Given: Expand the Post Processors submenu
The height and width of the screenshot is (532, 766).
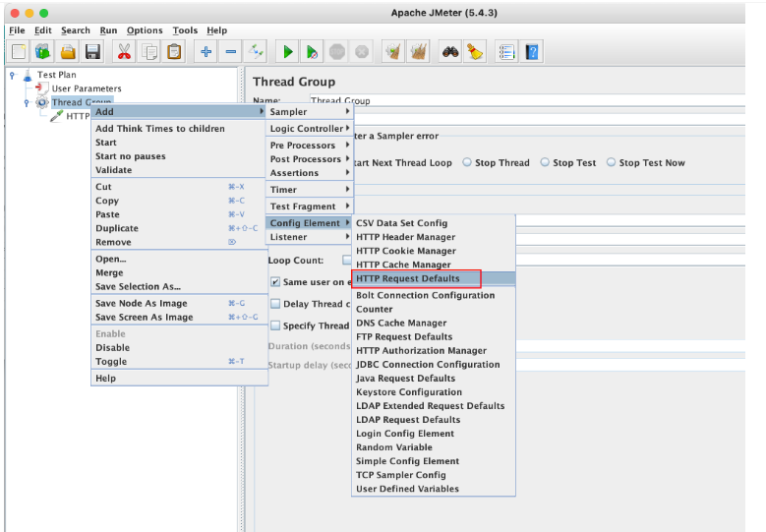Looking at the screenshot, I should pyautogui.click(x=309, y=159).
